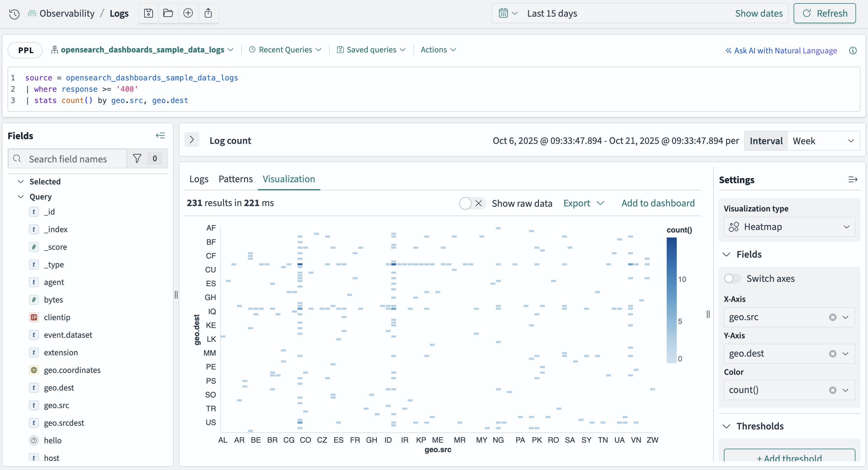Click the info icon next to Ask AI
This screenshot has height=470, width=868.
point(853,50)
